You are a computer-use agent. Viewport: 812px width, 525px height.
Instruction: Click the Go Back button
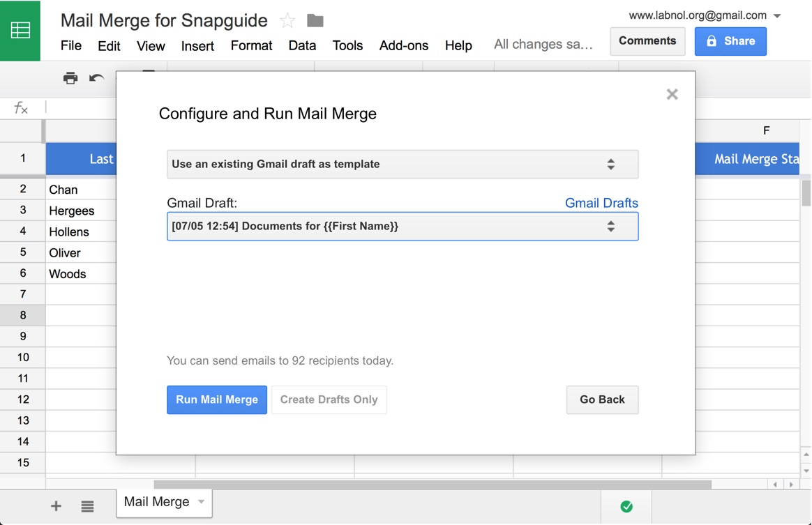coord(602,400)
